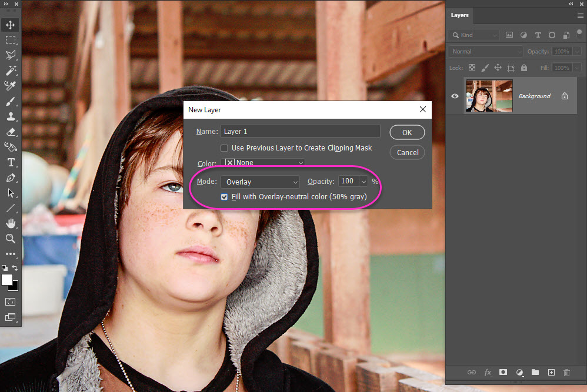The width and height of the screenshot is (587, 392).
Task: Swap foreground and background colors
Action: click(x=15, y=268)
